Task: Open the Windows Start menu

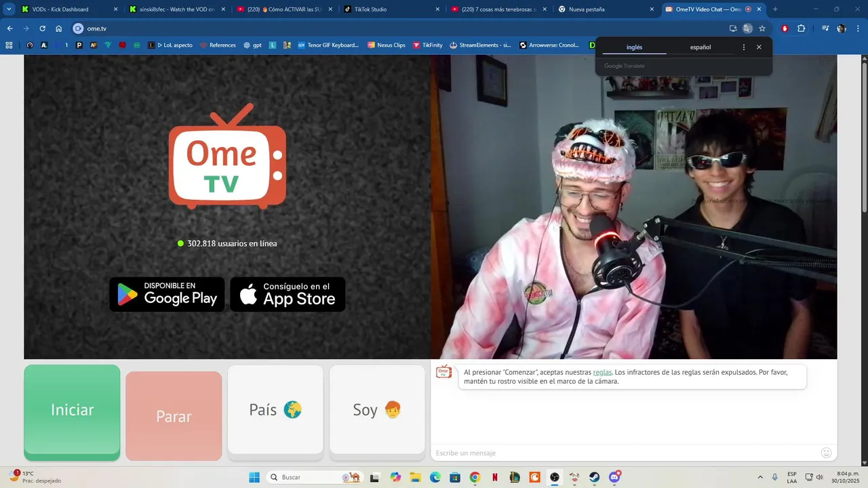Action: [254, 477]
